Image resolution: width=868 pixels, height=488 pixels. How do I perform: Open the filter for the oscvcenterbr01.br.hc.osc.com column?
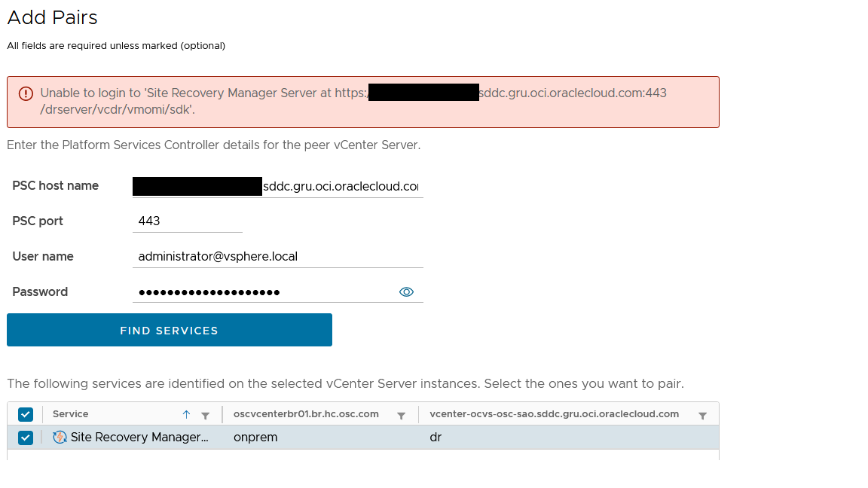click(402, 416)
